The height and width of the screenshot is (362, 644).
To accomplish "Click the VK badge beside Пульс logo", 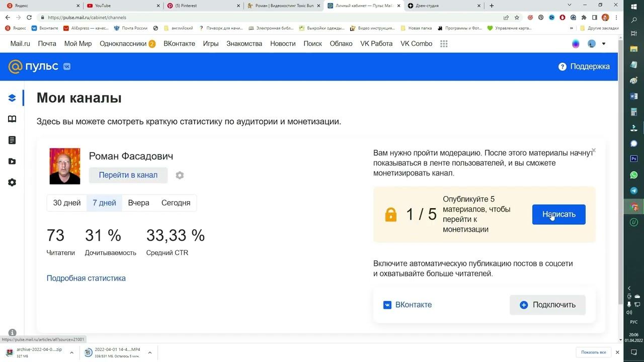I will click(x=67, y=66).
